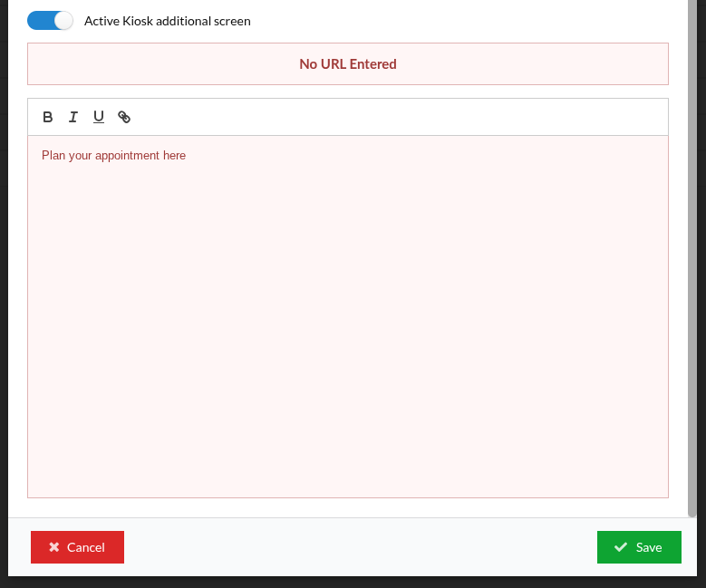Insert a hyperlink with the chain icon
Screen dimensions: 706x588
point(124,117)
